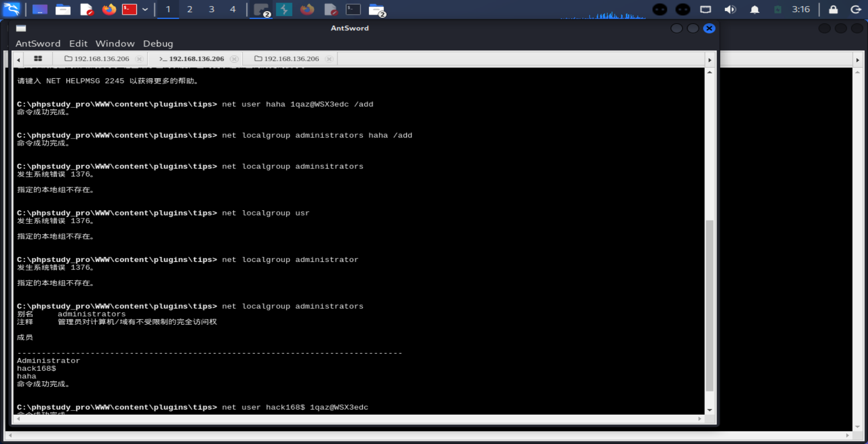Launch the text editor from the panel
This screenshot has width=868, height=444.
click(86, 9)
